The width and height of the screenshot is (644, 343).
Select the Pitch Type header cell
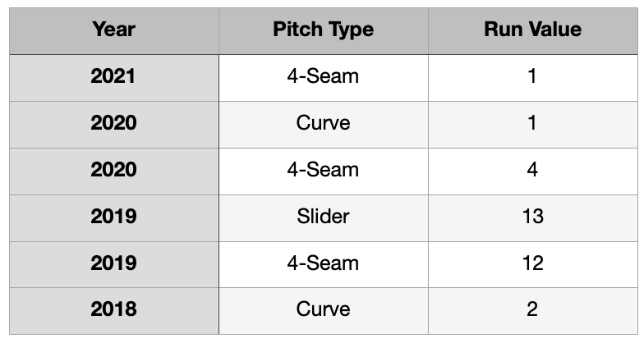click(x=323, y=30)
